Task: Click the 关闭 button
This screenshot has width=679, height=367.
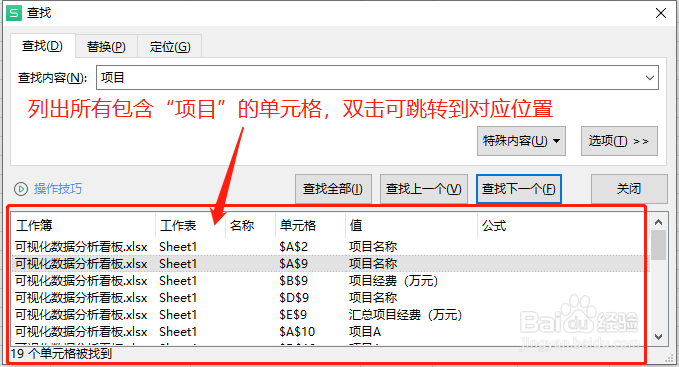Action: click(x=629, y=189)
